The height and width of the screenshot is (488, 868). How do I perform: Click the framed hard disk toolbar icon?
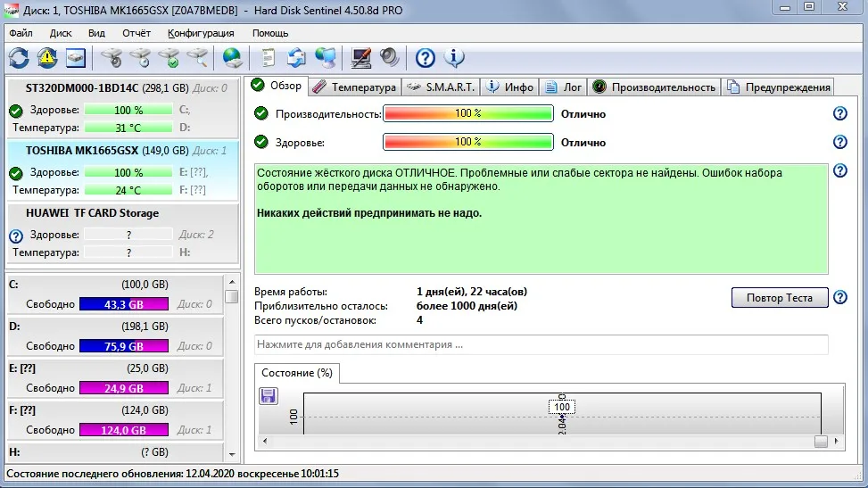76,58
